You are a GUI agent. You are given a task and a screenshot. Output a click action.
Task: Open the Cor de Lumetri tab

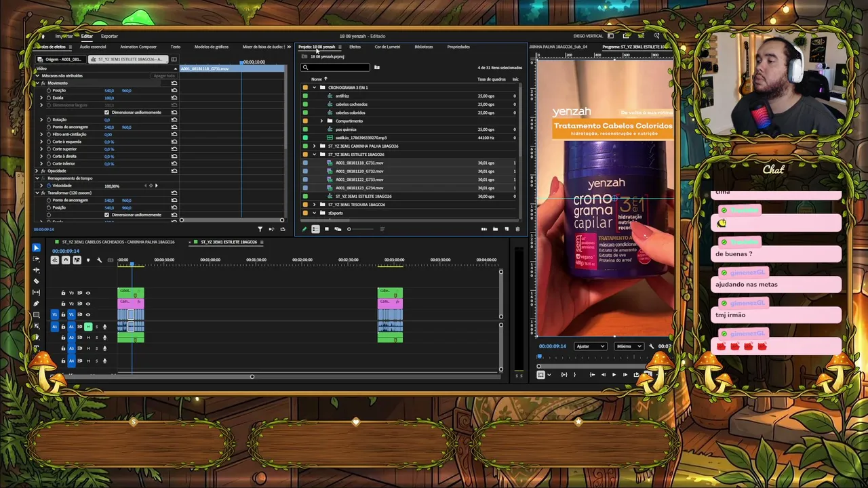[x=387, y=47]
